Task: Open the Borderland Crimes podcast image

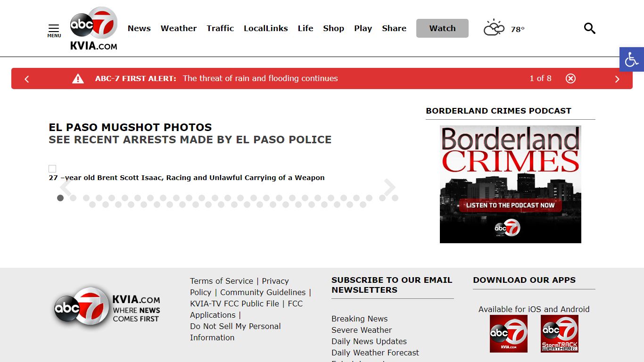Action: [x=511, y=184]
